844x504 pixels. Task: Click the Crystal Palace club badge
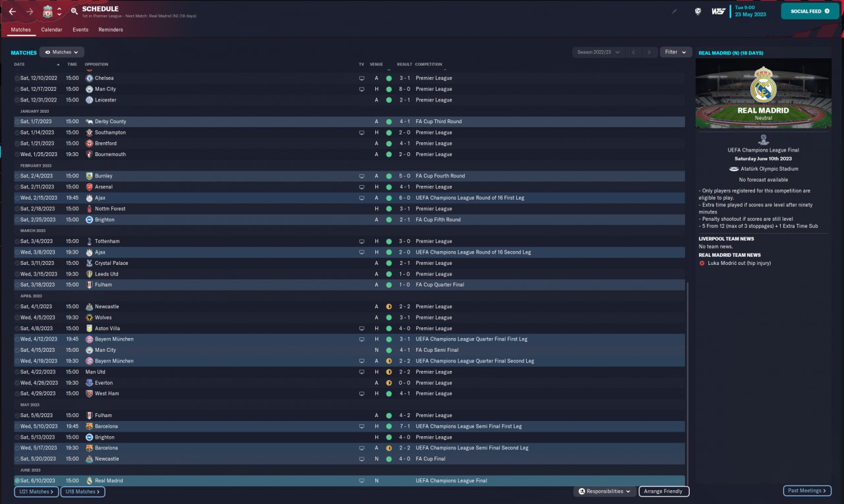point(89,263)
